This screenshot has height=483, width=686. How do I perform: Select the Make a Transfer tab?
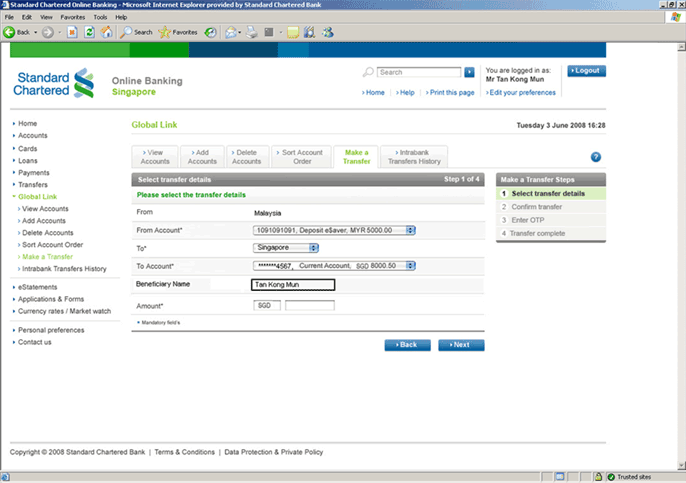pos(357,157)
